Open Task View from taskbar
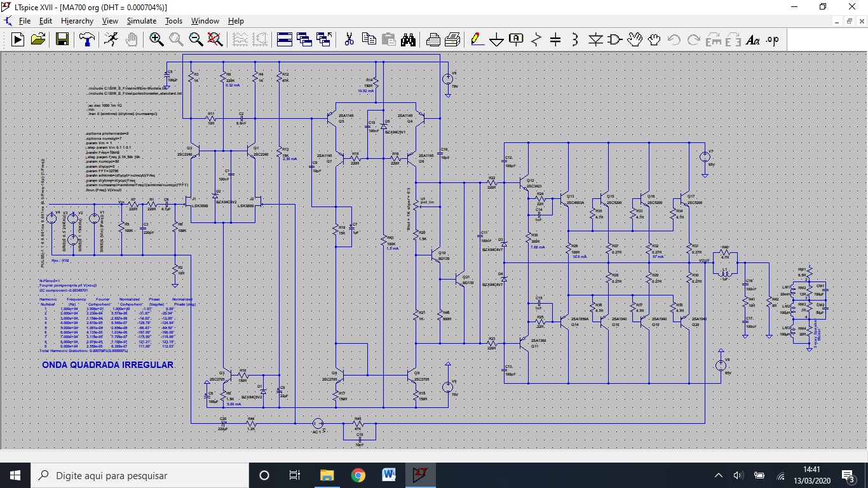Viewport: 868px width, 488px height. pos(295,475)
